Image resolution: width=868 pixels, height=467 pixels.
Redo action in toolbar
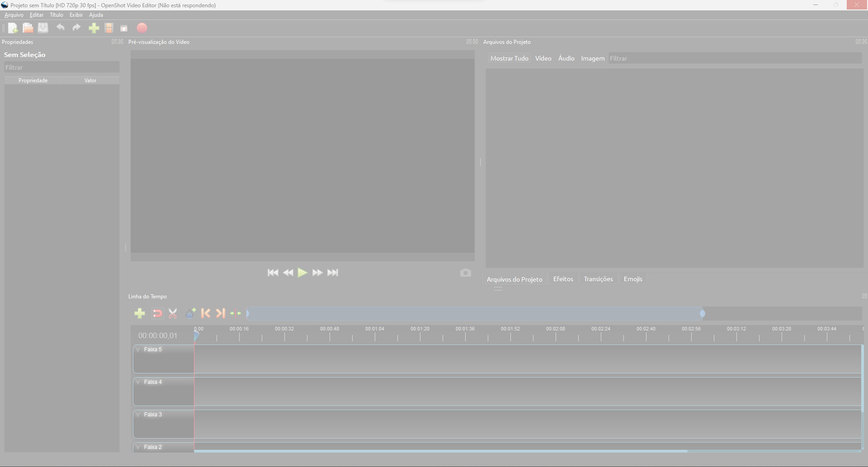[x=76, y=28]
